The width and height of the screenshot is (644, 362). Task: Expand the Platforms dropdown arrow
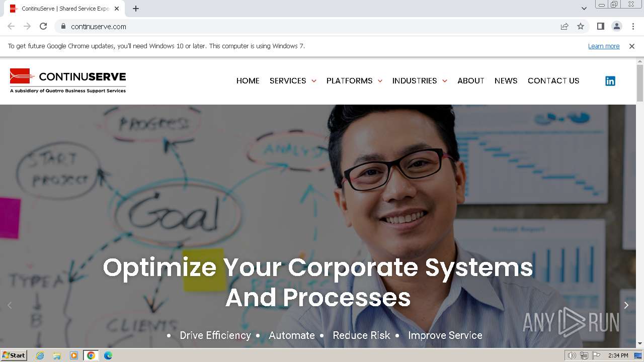(380, 81)
